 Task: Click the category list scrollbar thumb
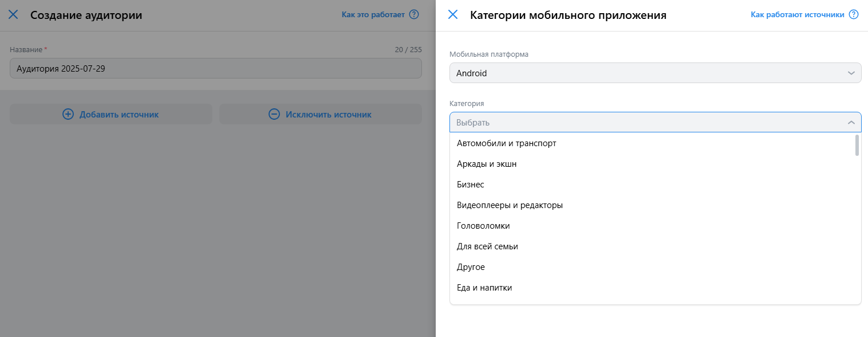pos(857,146)
